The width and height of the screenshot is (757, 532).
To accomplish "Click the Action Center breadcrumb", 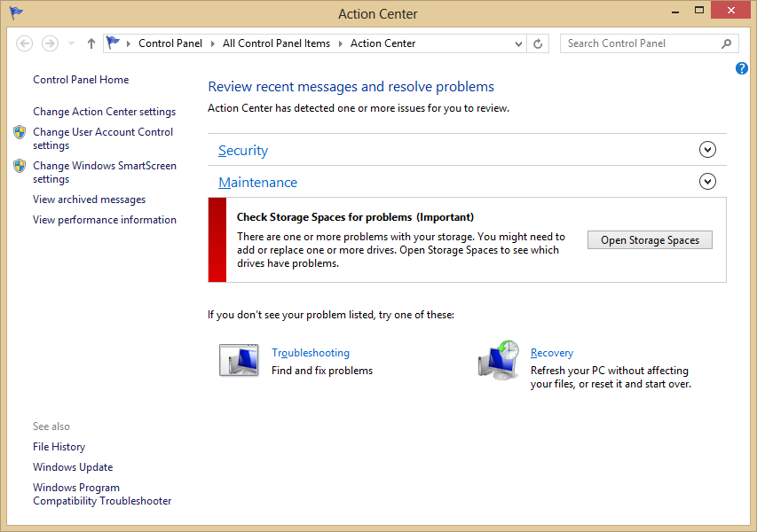I will point(382,43).
